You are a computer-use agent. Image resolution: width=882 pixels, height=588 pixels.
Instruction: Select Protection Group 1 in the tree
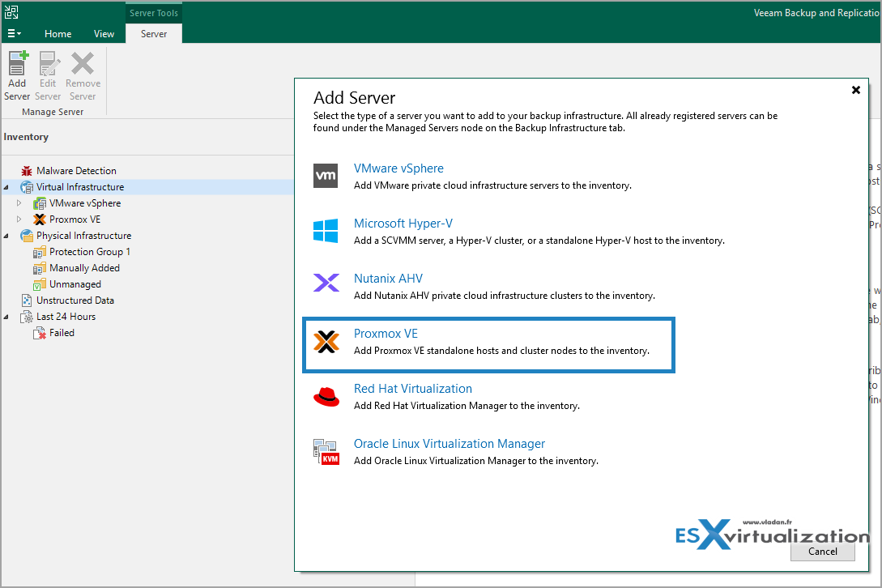point(90,252)
